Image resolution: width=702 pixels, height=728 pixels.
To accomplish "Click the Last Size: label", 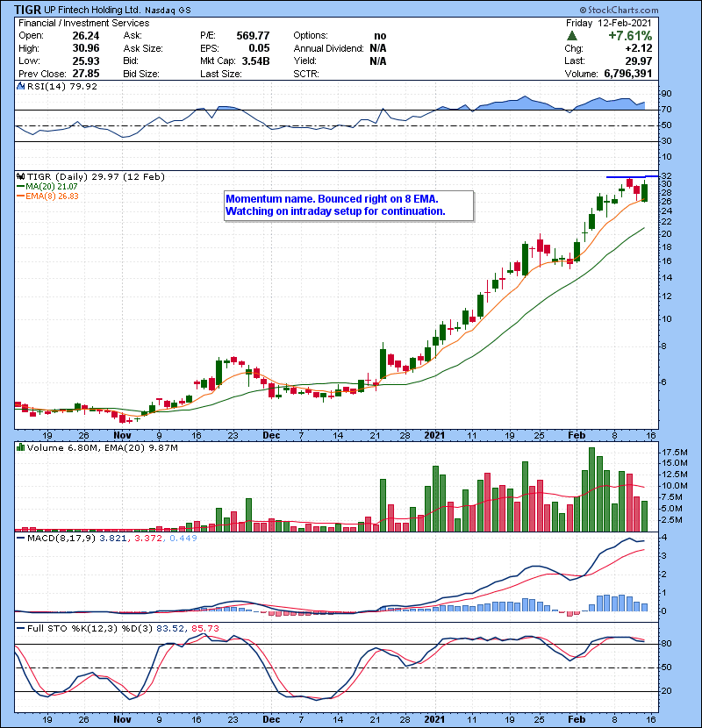I will tap(221, 74).
